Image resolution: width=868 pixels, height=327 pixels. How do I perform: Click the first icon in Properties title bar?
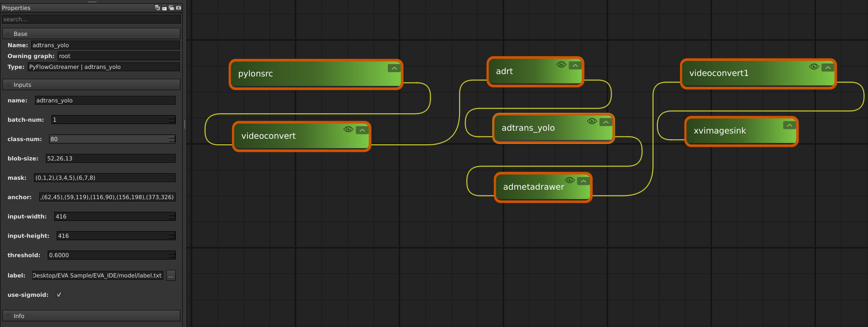[157, 8]
